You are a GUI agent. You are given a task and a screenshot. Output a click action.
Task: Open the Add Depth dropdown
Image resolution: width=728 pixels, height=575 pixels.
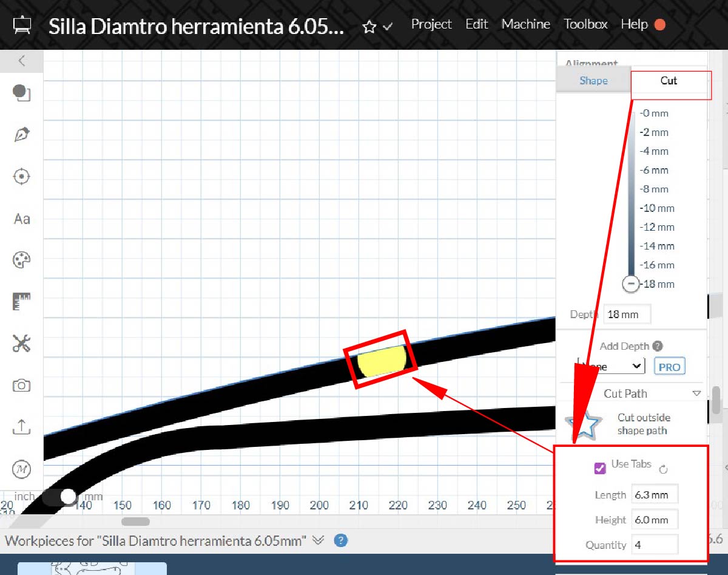point(610,366)
